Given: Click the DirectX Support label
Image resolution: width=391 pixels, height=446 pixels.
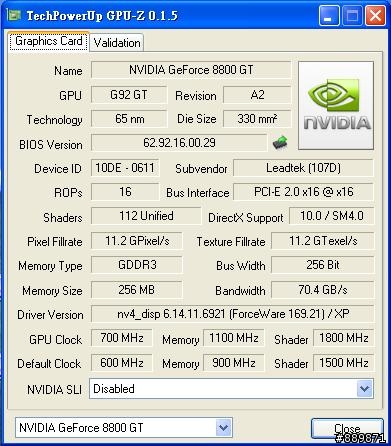Looking at the screenshot, I should (x=246, y=218).
